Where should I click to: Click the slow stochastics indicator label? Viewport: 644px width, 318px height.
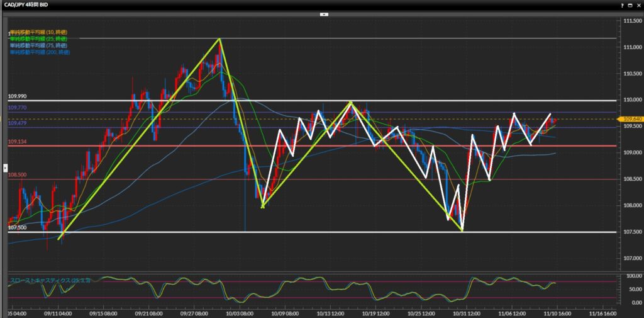click(x=50, y=279)
